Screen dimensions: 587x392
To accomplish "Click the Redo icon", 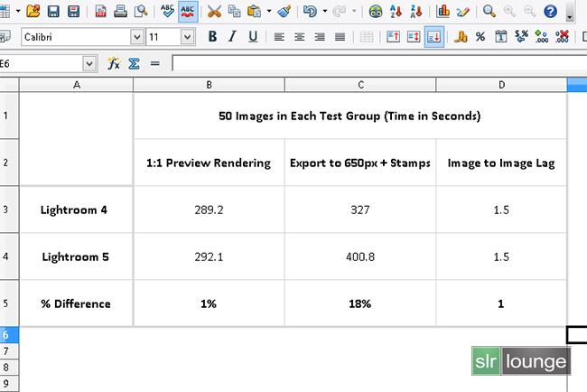I will coord(340,12).
